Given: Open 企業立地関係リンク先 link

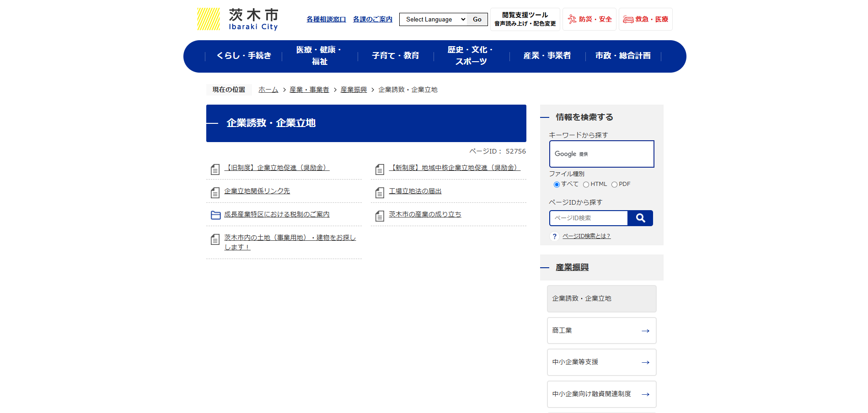Looking at the screenshot, I should click(x=257, y=191).
